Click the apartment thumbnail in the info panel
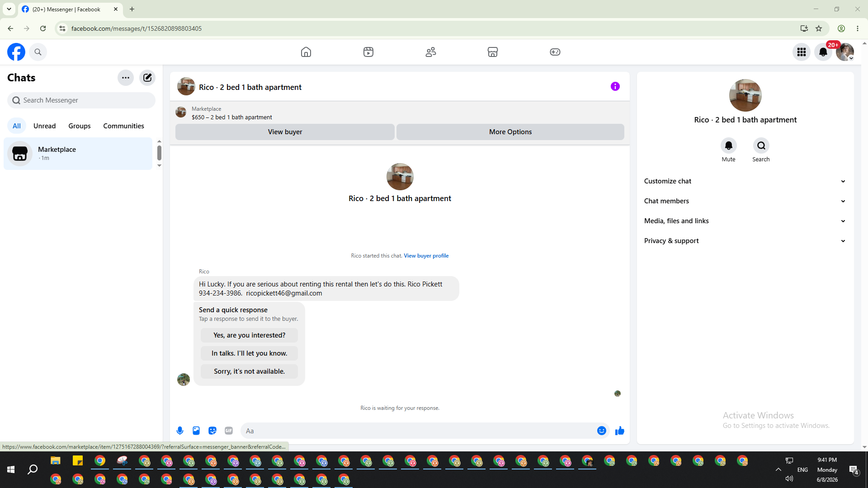 [x=745, y=95]
